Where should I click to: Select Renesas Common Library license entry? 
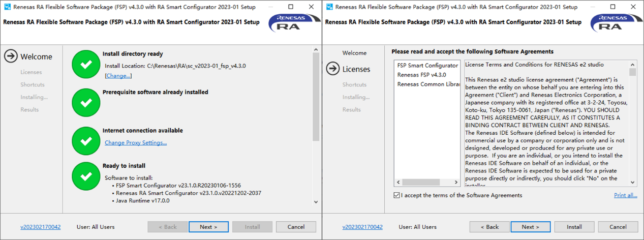click(x=427, y=84)
